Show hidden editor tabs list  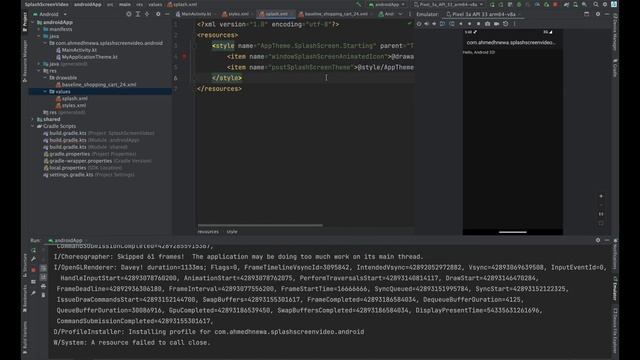pos(400,14)
